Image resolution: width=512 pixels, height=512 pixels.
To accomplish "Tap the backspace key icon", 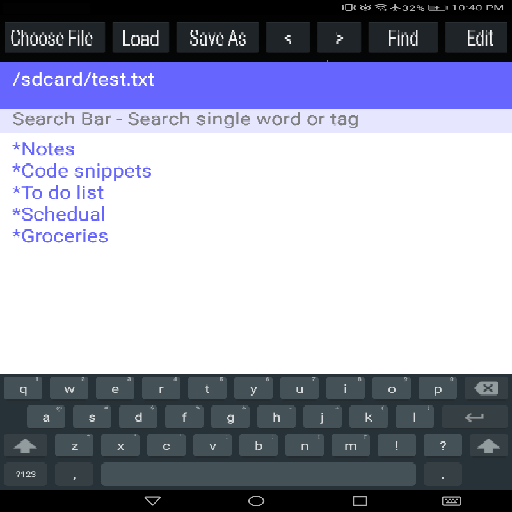I will coord(486,388).
